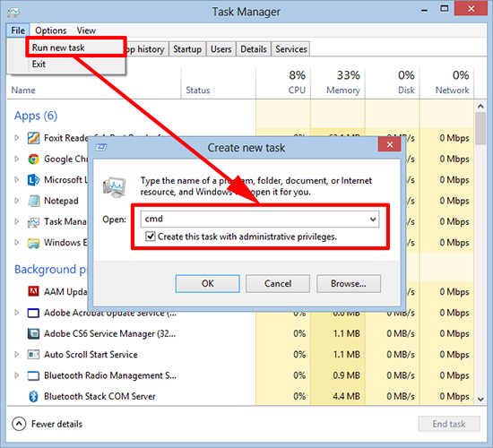Open the Services tab
The image size is (493, 448).
coord(290,49)
